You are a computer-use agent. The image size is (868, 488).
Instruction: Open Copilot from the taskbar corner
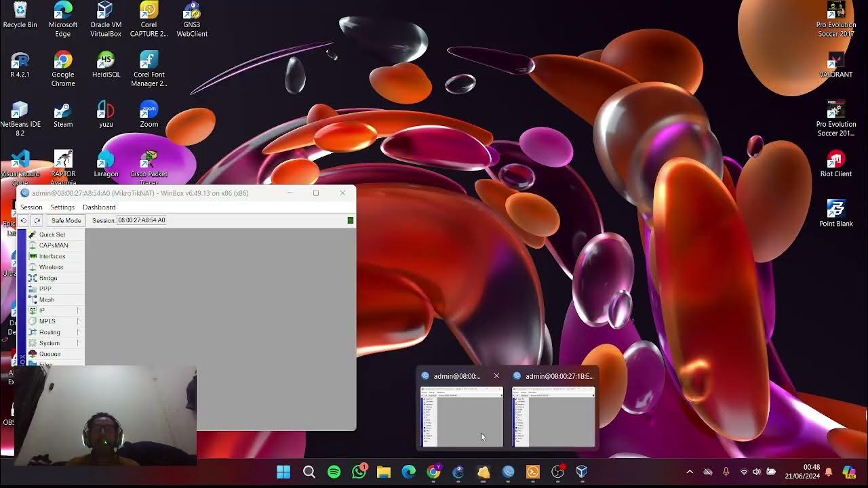849,472
